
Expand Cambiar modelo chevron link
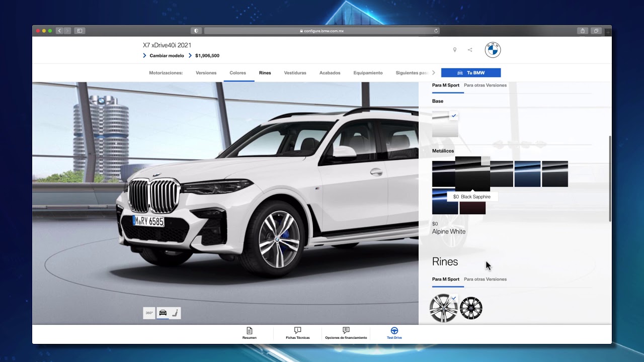coord(164,56)
